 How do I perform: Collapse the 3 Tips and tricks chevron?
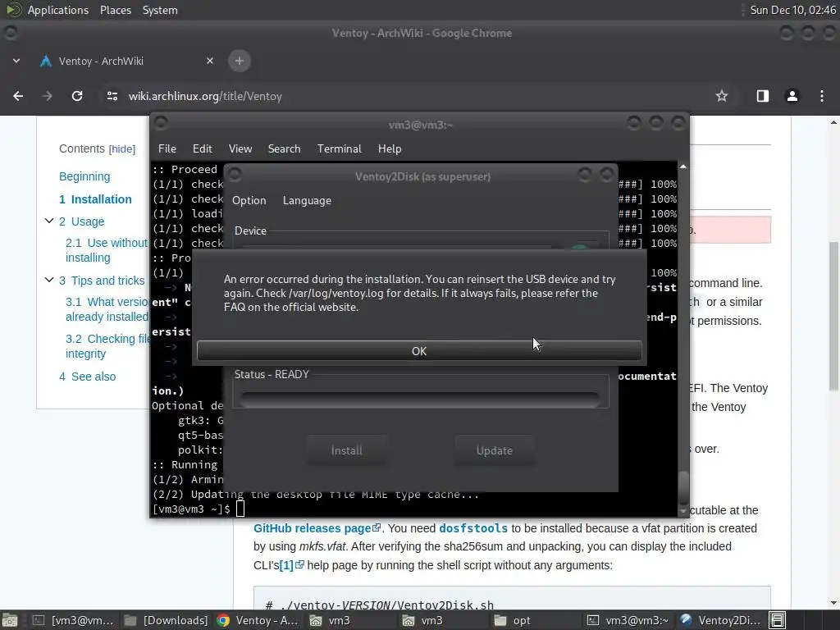[x=48, y=280]
